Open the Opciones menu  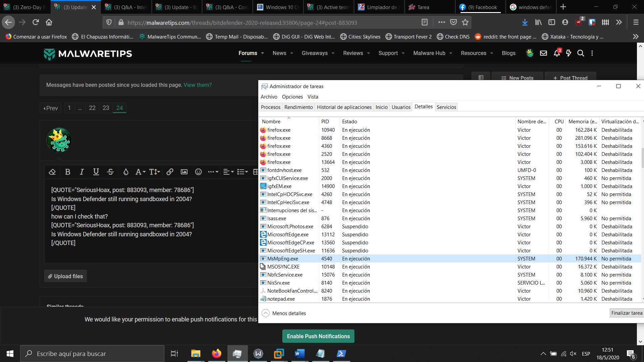(x=292, y=97)
